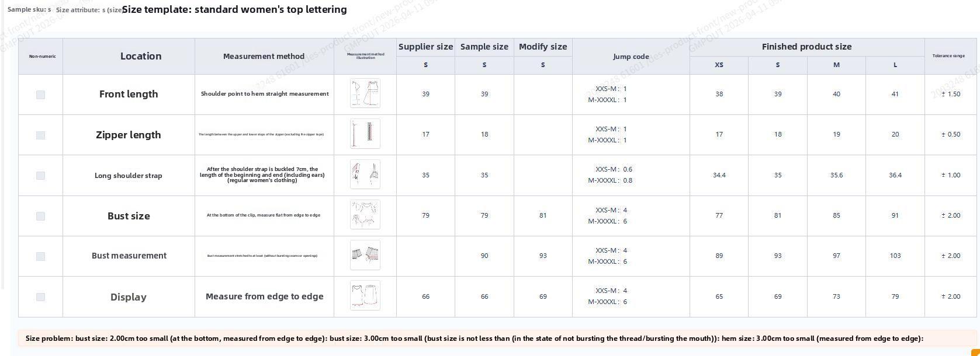
Task: Open the Front length measurement illustration
Action: [x=365, y=93]
